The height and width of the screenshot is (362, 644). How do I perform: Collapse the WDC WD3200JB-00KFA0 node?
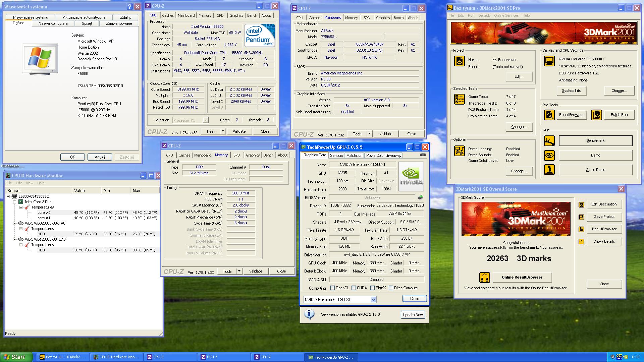coord(15,223)
